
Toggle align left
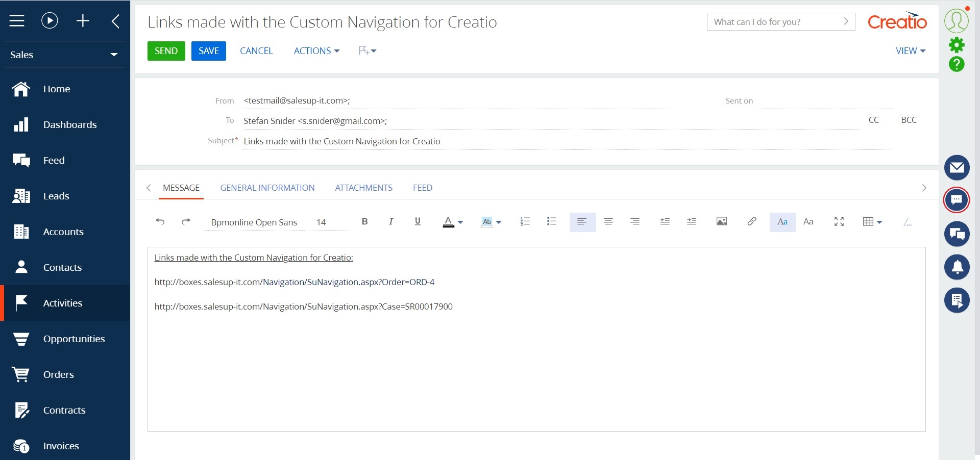pos(582,222)
